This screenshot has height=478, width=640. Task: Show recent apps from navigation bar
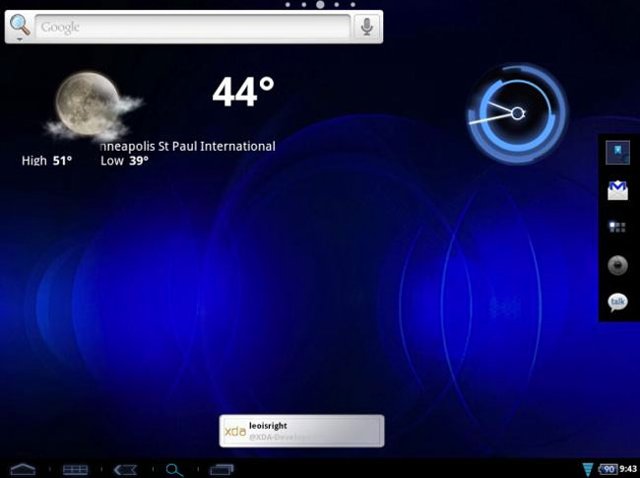[221, 469]
